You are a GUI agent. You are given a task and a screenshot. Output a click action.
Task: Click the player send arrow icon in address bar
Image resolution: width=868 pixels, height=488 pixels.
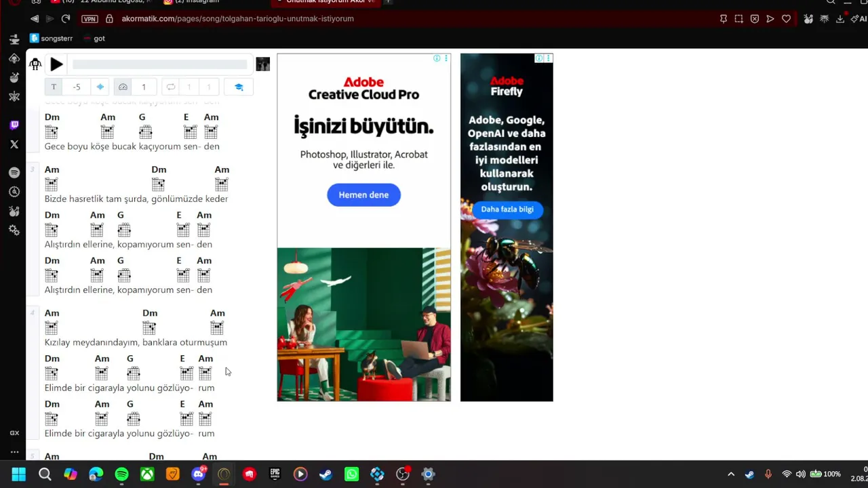[770, 19]
